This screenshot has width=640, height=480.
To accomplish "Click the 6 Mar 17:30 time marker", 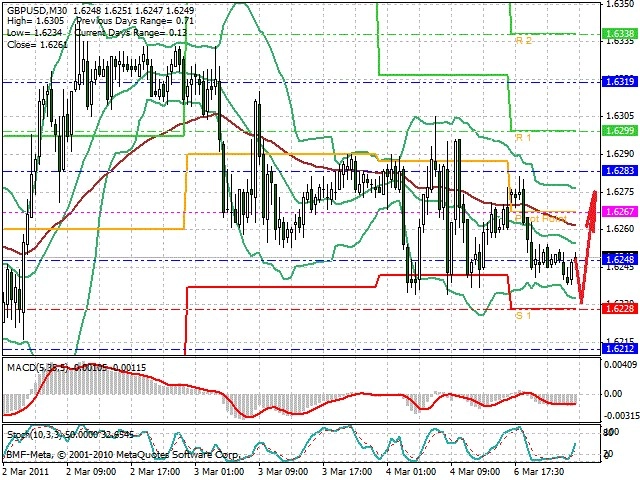I will (x=540, y=472).
